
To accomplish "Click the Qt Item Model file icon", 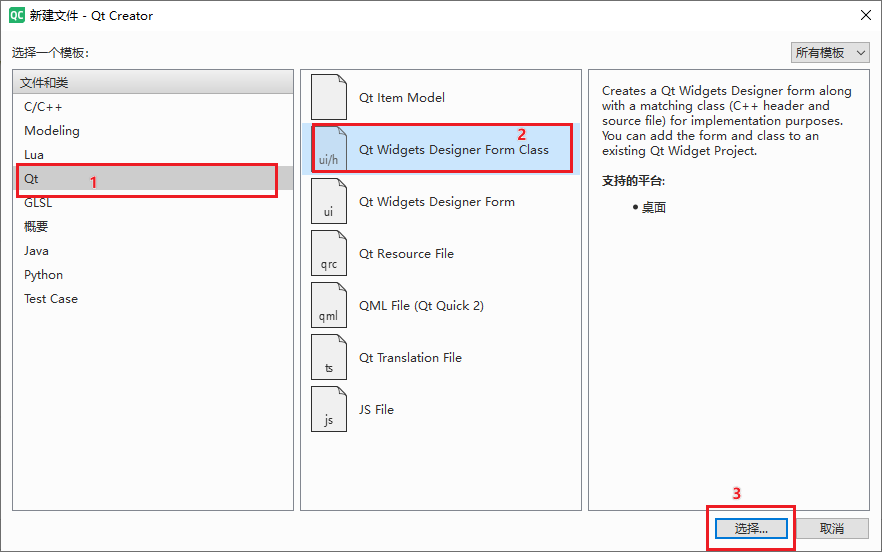I will tap(329, 97).
